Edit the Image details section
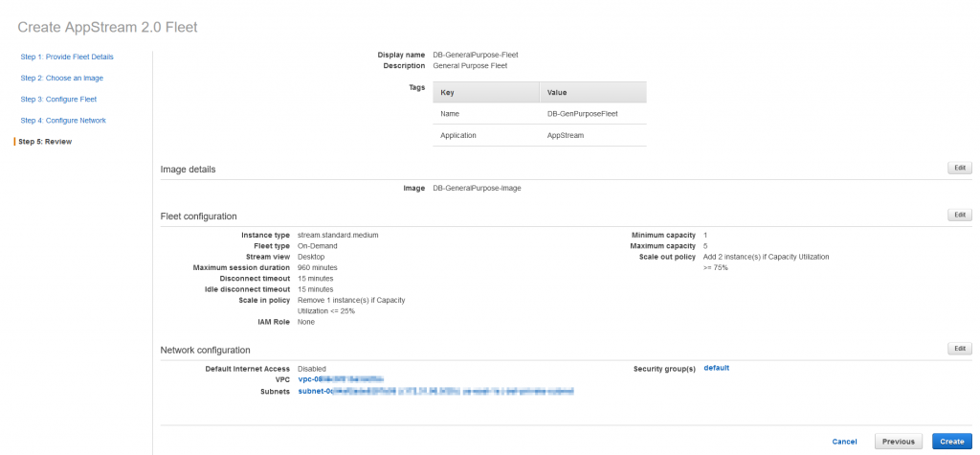 click(x=959, y=169)
